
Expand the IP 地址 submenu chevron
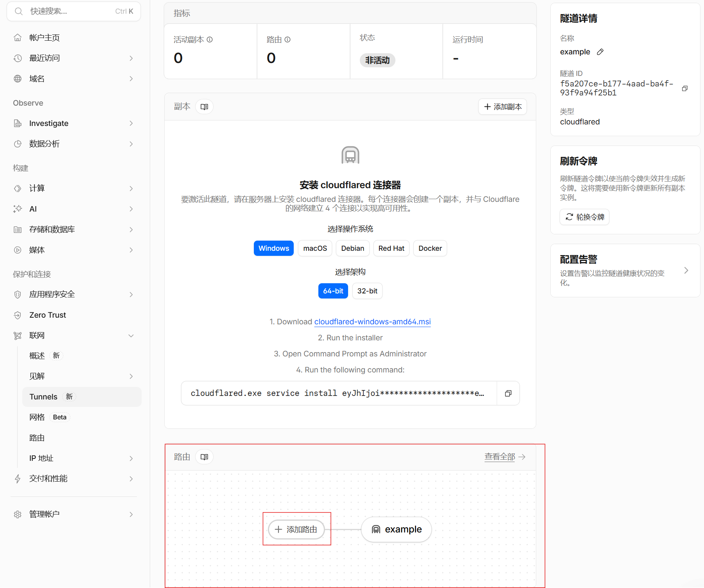pos(131,459)
